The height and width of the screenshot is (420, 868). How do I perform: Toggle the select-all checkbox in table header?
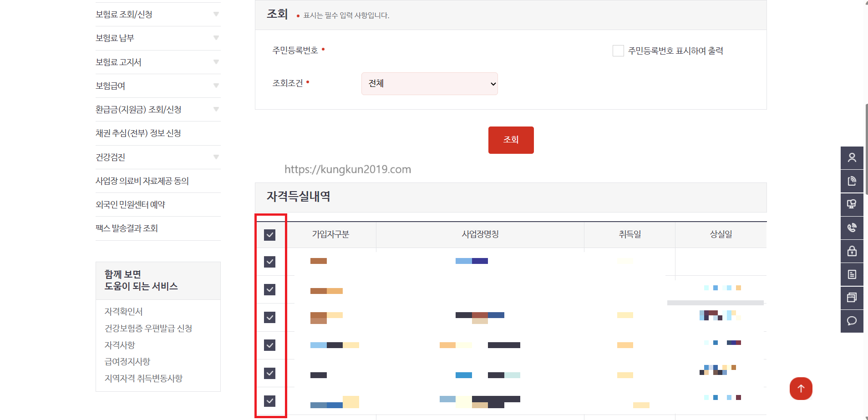[x=270, y=235]
